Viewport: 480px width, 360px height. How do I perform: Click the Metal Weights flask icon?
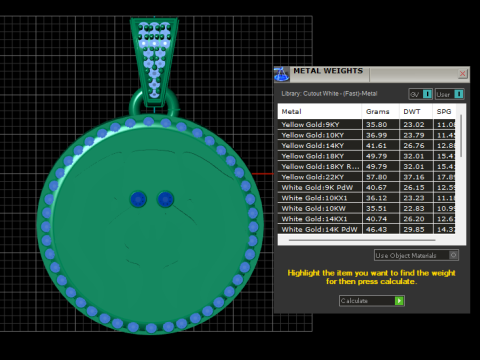pos(282,74)
